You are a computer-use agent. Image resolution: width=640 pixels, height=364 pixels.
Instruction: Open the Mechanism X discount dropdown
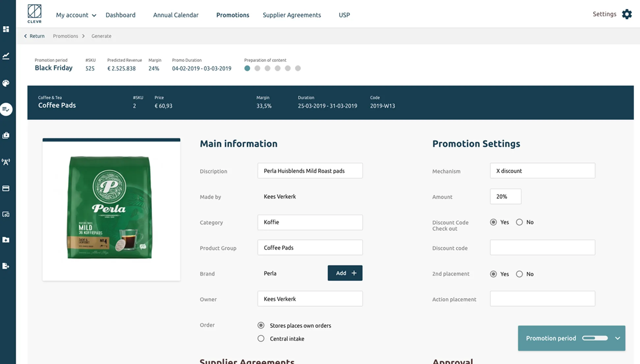542,171
